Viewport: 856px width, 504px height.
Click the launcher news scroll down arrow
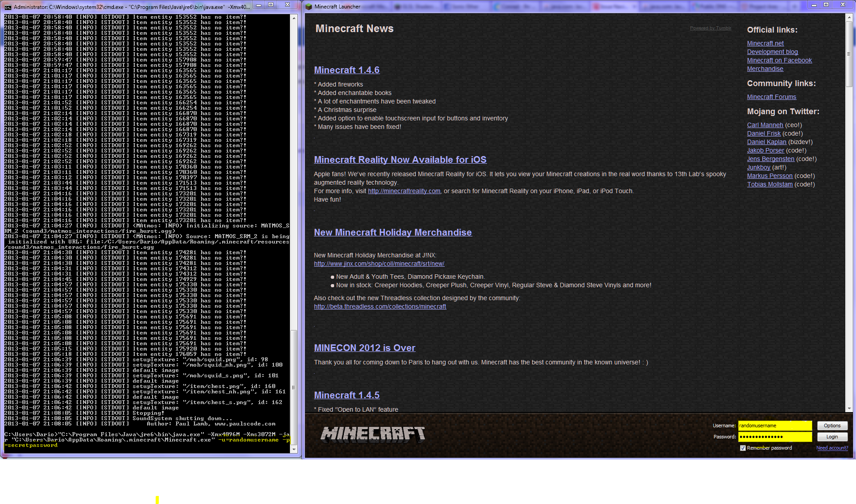849,408
